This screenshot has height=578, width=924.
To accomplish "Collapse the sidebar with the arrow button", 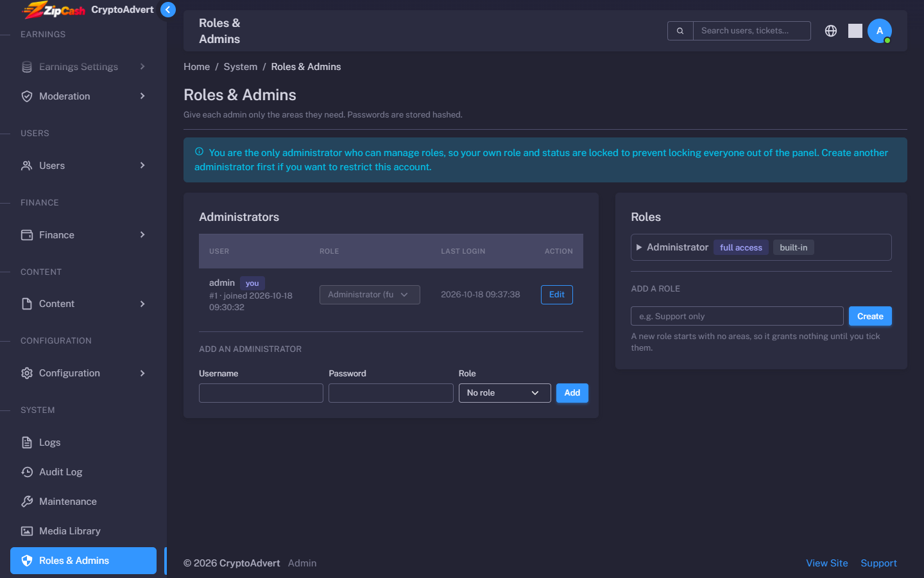I will click(x=167, y=10).
